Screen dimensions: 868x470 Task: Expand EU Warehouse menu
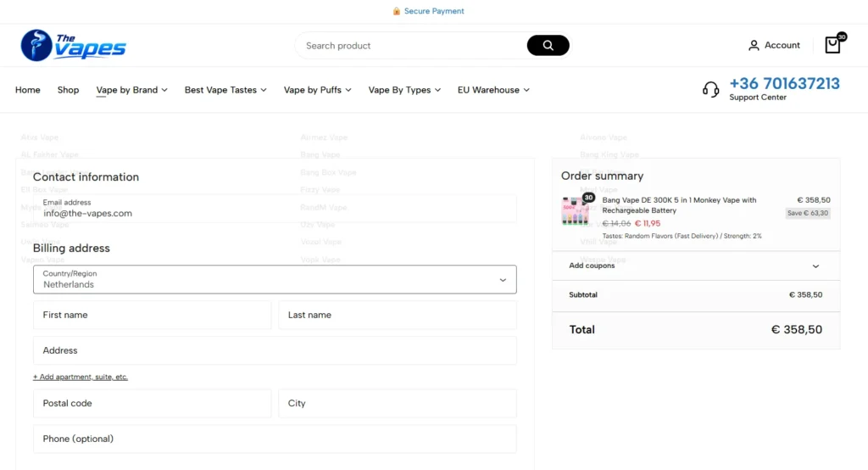[x=493, y=90]
